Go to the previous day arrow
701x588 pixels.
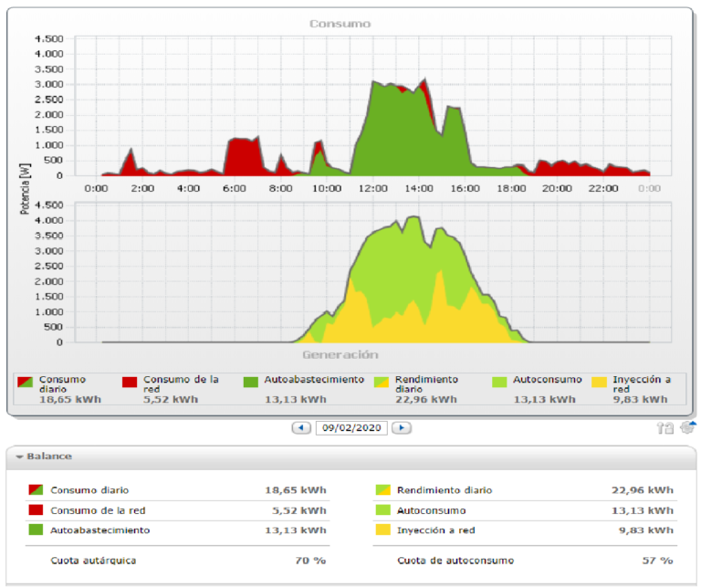point(301,427)
